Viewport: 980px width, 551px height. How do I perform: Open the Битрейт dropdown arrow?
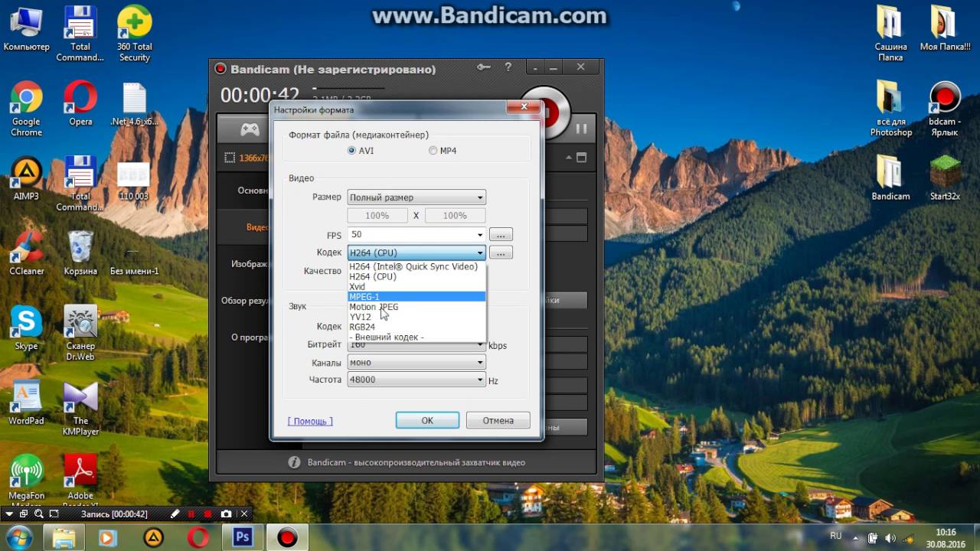click(480, 345)
